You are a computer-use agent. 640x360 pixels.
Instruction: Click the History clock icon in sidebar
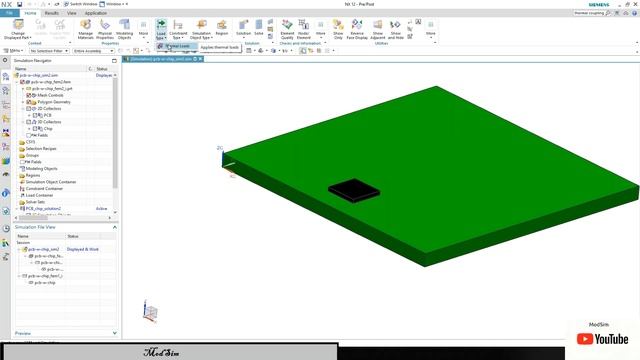(x=6, y=229)
